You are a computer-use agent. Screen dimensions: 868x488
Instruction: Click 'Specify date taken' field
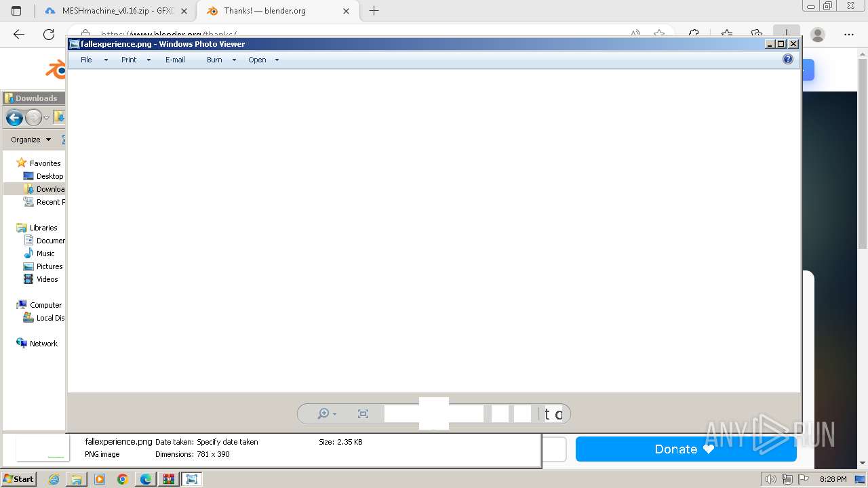point(227,442)
